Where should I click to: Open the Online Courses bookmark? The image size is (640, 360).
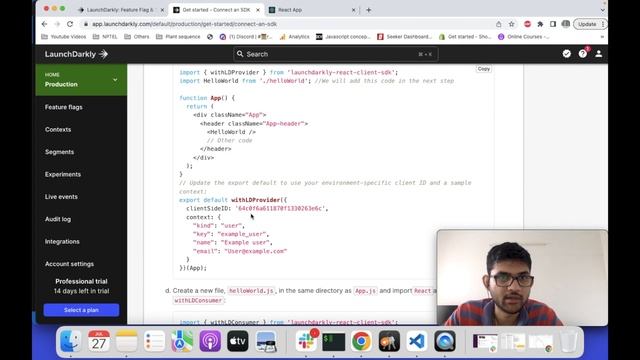tap(523, 37)
